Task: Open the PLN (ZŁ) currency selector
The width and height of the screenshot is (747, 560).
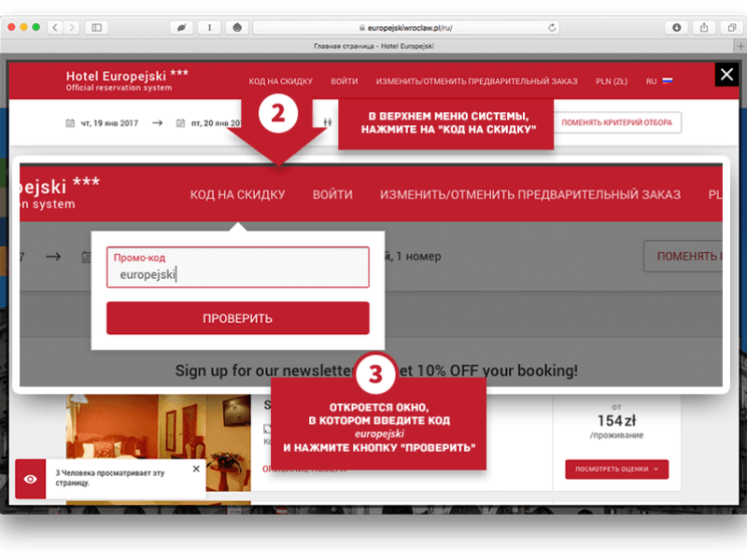Action: click(x=612, y=81)
